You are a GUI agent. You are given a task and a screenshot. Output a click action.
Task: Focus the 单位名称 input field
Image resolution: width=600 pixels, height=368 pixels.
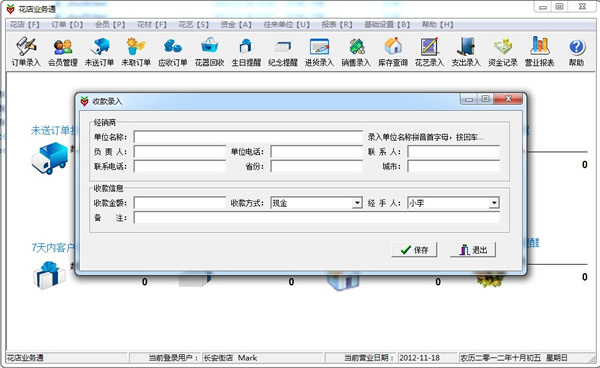(248, 137)
